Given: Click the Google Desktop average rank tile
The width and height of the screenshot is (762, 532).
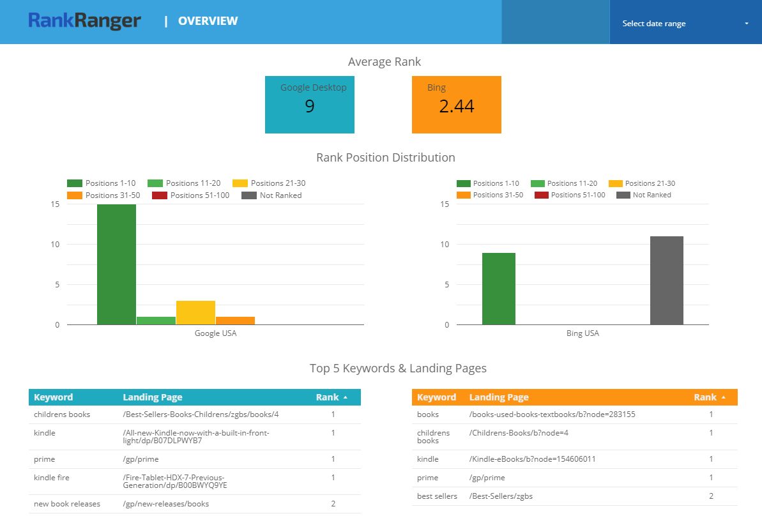Looking at the screenshot, I should point(310,105).
